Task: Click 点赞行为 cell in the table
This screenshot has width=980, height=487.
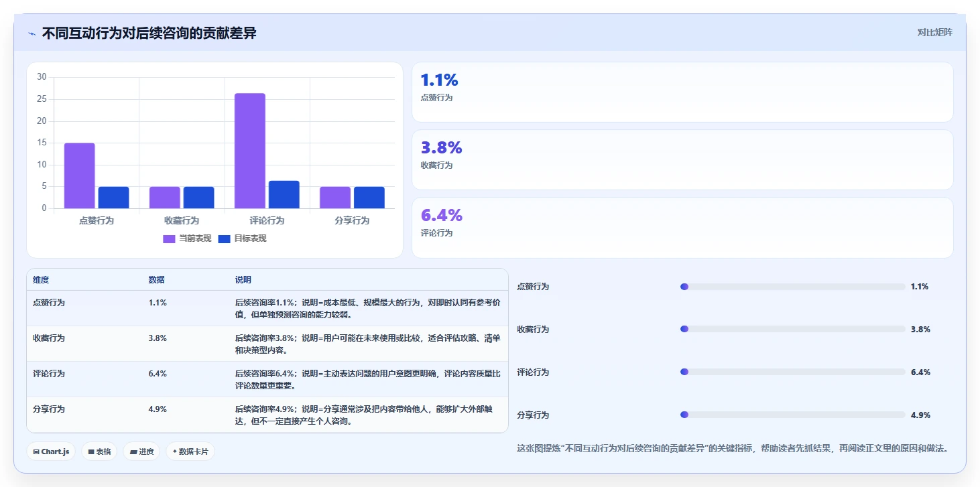Action: 49,303
